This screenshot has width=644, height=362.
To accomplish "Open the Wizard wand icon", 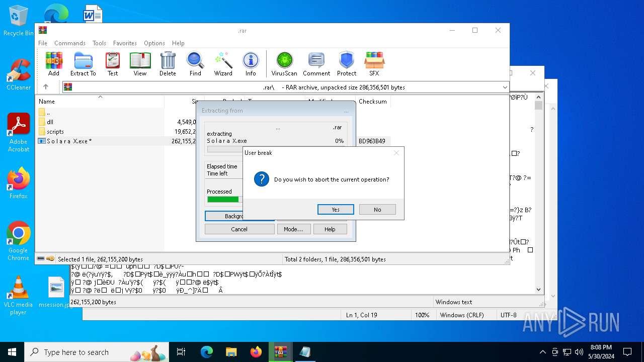I will click(223, 64).
